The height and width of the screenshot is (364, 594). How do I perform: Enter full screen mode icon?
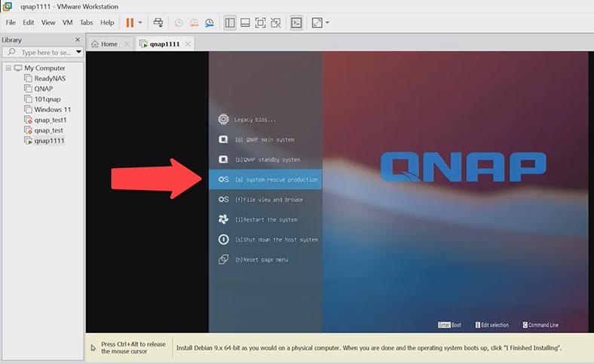(260, 23)
